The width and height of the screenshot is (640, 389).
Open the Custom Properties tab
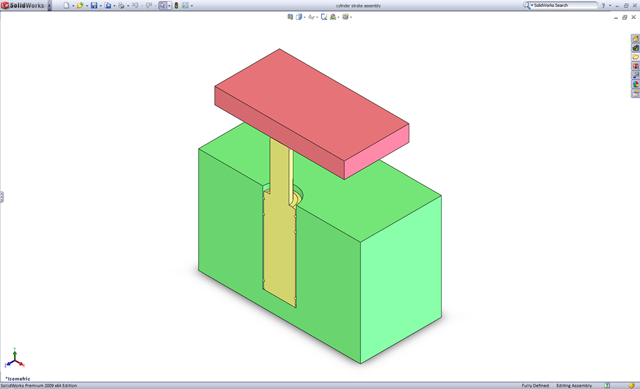click(636, 93)
